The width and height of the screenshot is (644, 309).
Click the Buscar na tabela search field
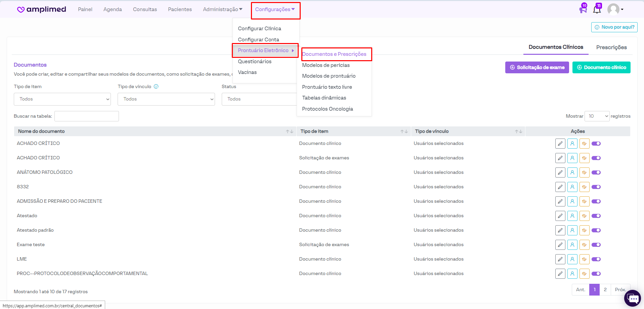(x=87, y=116)
